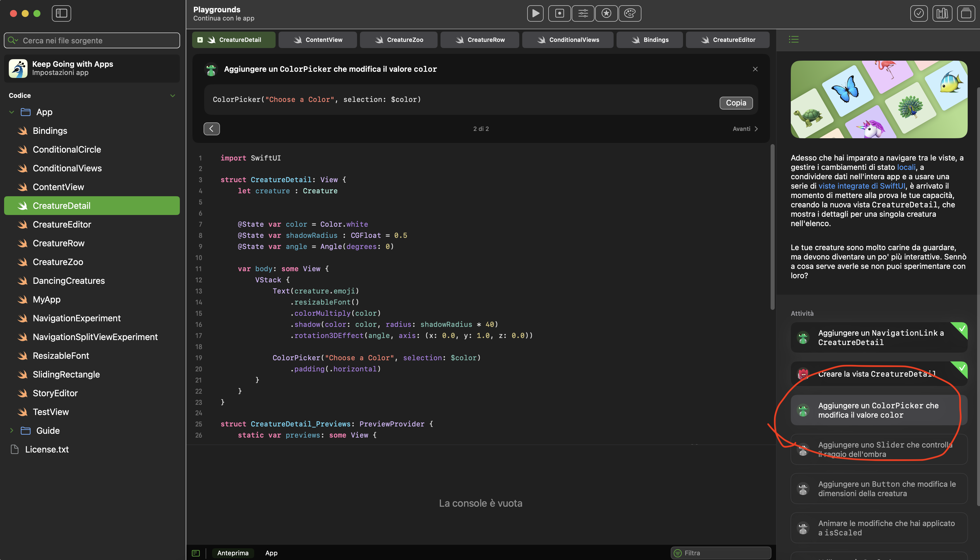Collapse the Codice section chevron
This screenshot has width=980, height=560.
[173, 95]
